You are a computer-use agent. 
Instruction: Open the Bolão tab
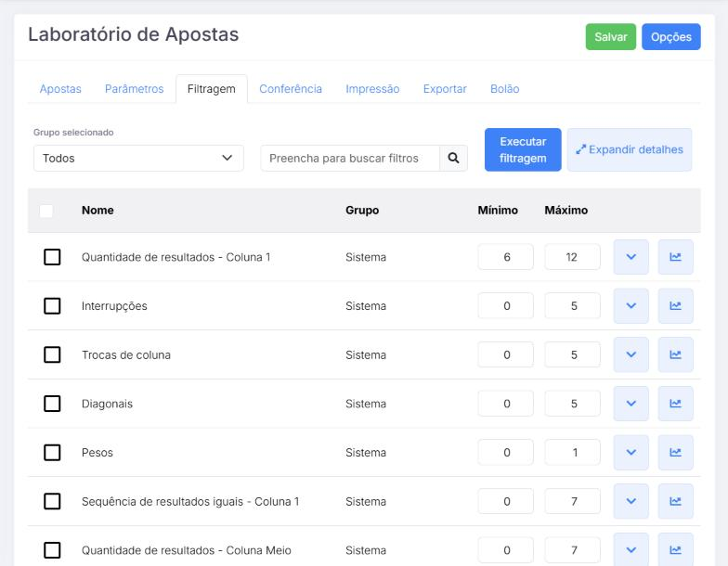point(505,89)
